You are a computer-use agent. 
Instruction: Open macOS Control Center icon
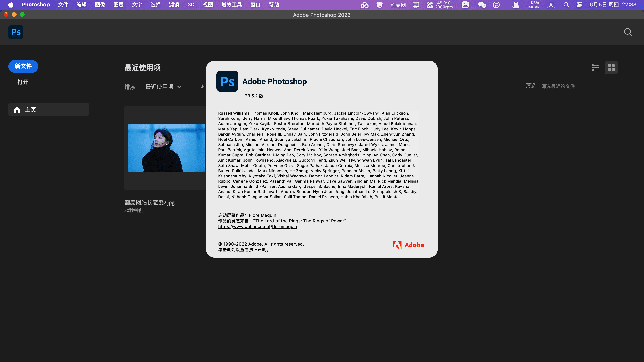580,5
